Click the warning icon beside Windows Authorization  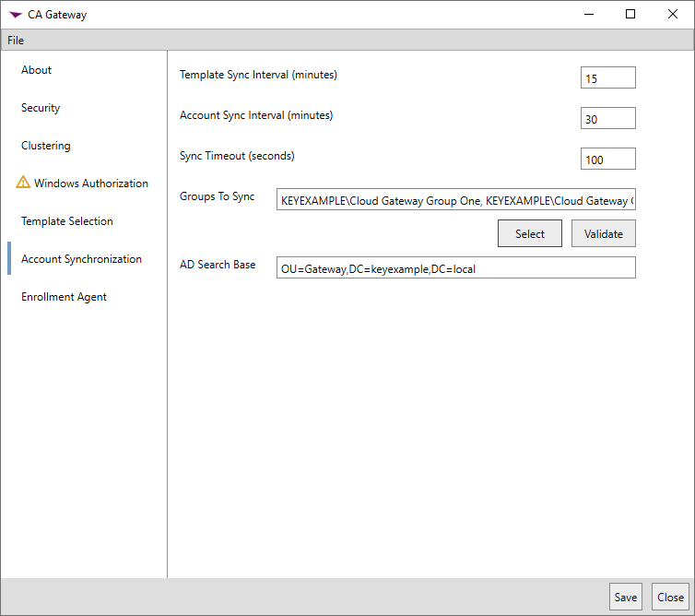pos(23,183)
